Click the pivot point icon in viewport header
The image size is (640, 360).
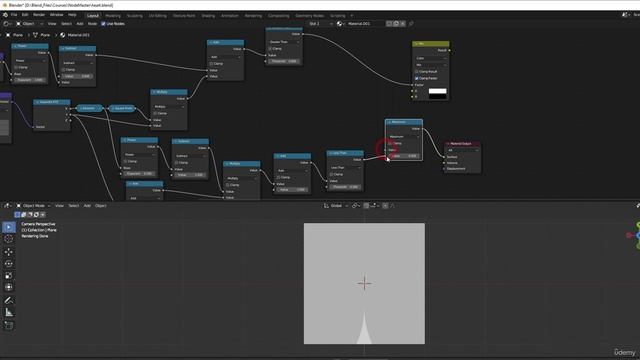tap(355, 206)
